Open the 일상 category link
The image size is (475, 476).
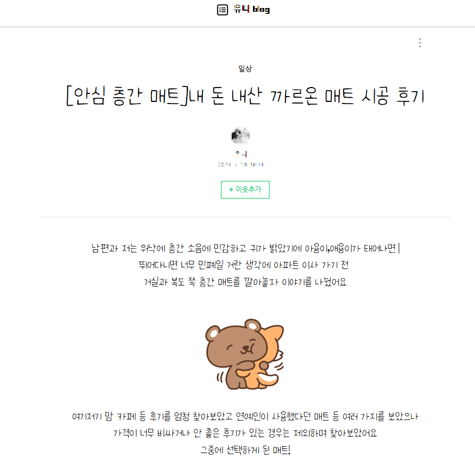[x=245, y=69]
